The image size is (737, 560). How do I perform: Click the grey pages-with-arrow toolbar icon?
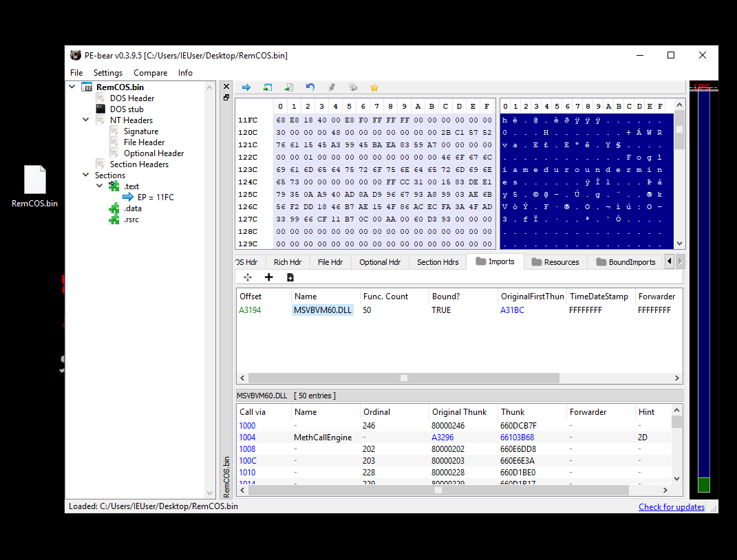[x=353, y=87]
